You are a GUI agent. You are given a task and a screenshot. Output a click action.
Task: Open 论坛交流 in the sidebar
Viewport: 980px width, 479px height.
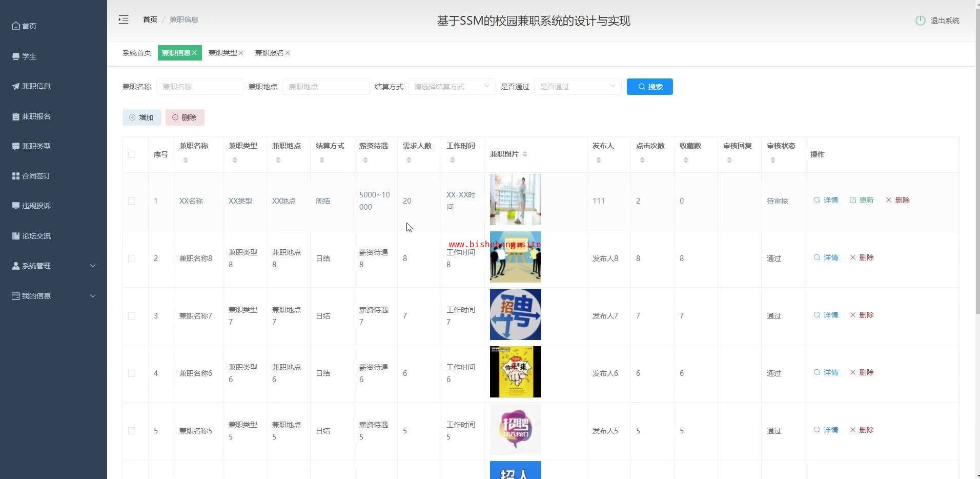[36, 236]
